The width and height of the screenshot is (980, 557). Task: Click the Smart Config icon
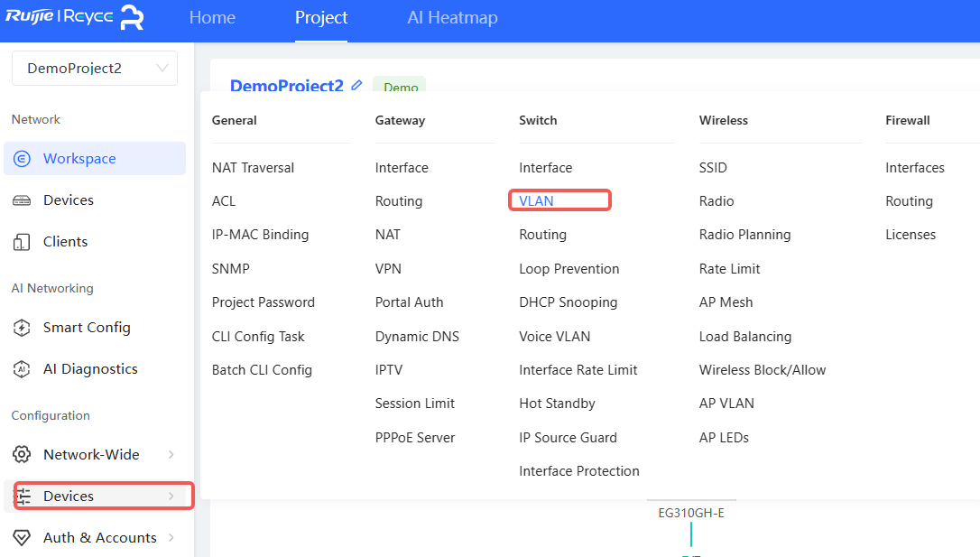pyautogui.click(x=23, y=328)
